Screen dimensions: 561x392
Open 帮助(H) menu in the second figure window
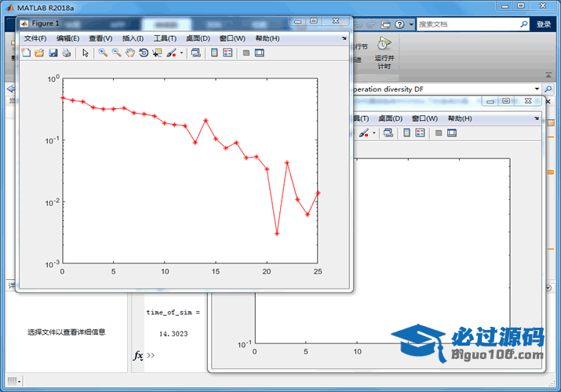coord(459,118)
